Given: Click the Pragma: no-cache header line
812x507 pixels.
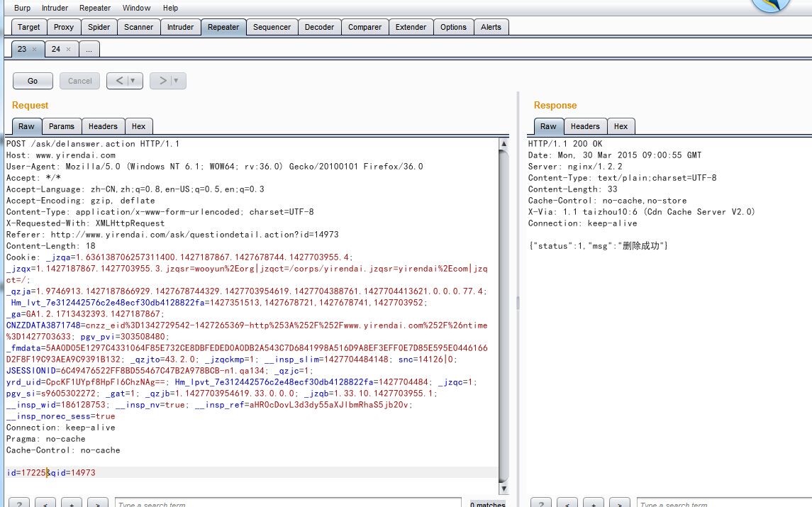Looking at the screenshot, I should 45,439.
